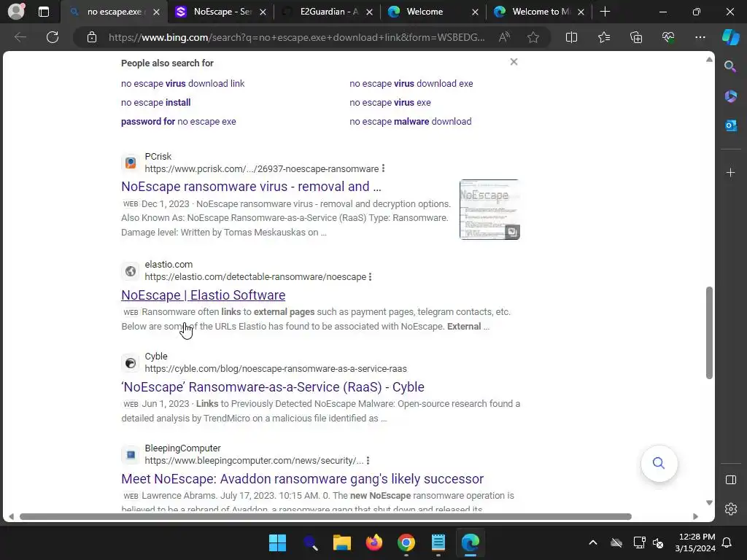This screenshot has height=560, width=747.
Task: Open the taskbar clock and date
Action: (695, 542)
